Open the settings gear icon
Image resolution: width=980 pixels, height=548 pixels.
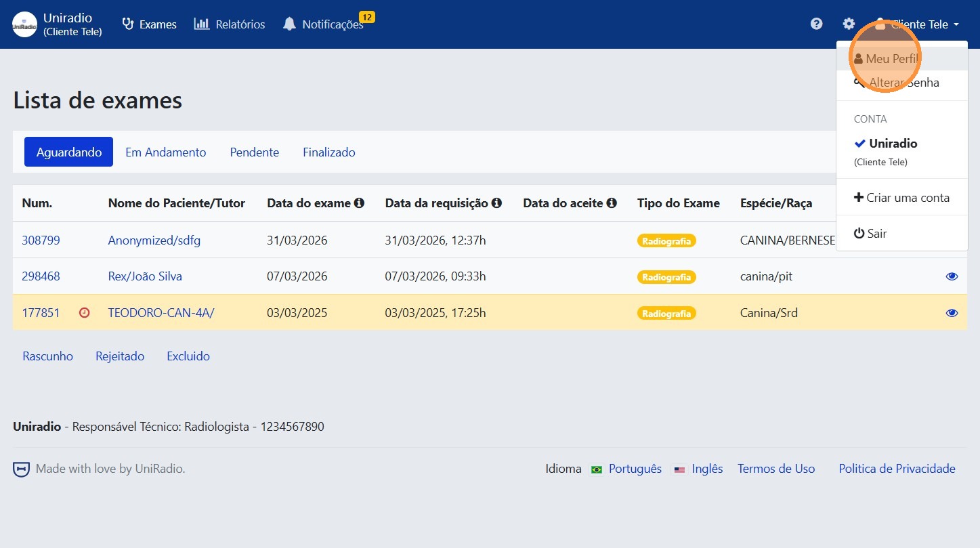click(x=849, y=24)
